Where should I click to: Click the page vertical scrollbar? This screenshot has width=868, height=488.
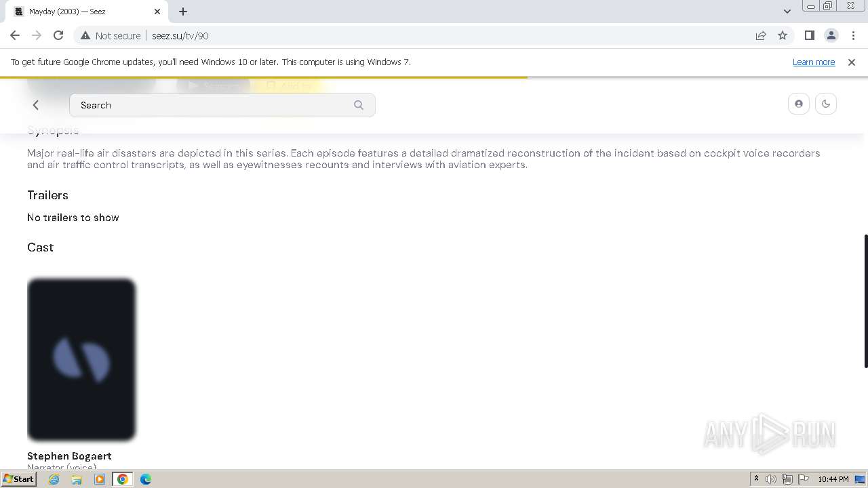click(x=865, y=302)
